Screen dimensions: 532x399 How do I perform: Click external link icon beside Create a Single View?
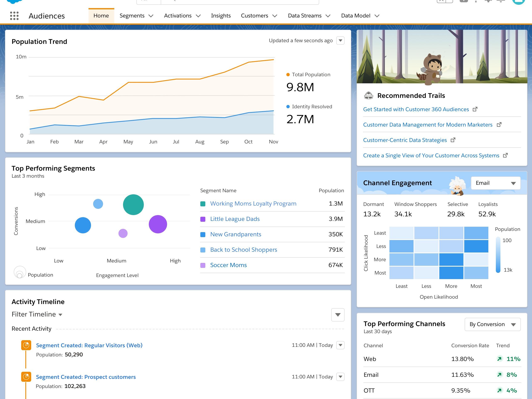click(x=505, y=155)
